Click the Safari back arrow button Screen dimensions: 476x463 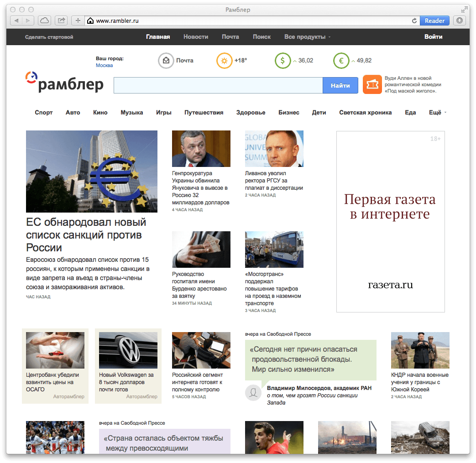[16, 21]
